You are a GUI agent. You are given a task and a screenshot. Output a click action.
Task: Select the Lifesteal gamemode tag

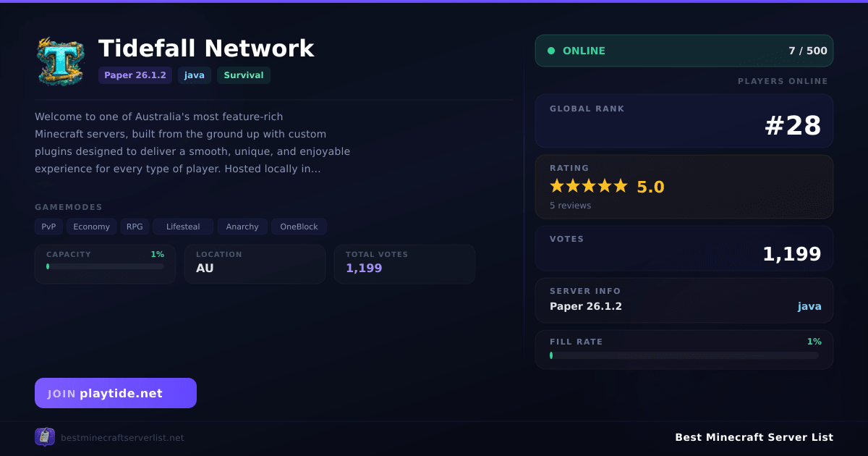pos(183,227)
